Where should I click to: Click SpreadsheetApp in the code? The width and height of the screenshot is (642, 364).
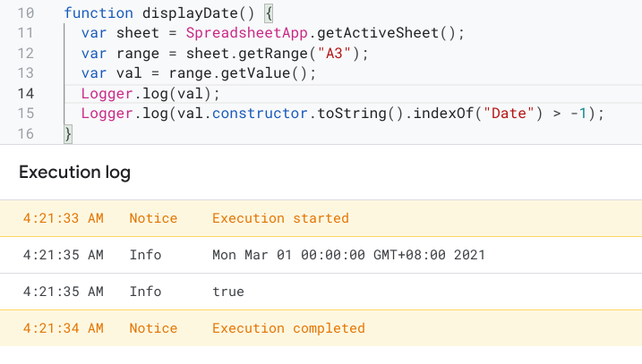246,33
